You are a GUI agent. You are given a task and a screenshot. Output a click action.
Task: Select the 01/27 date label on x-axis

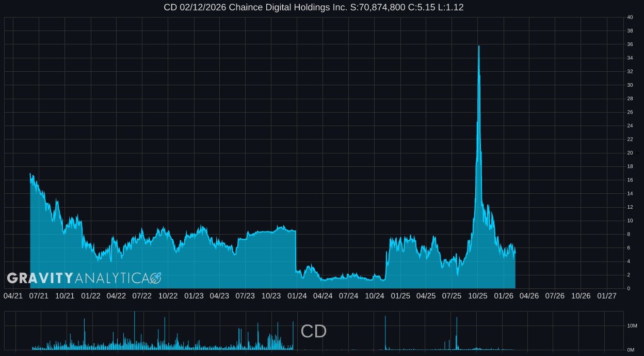click(x=606, y=296)
